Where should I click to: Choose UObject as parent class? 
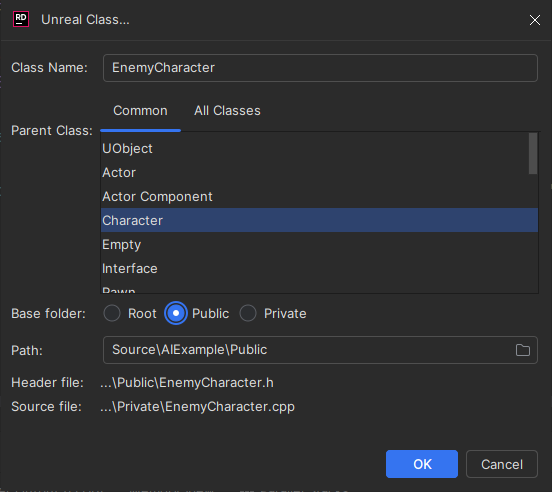pyautogui.click(x=319, y=149)
